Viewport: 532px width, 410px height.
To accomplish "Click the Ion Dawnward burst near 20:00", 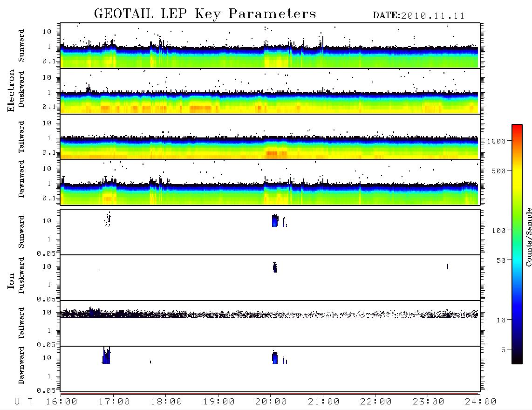I will 275,357.
